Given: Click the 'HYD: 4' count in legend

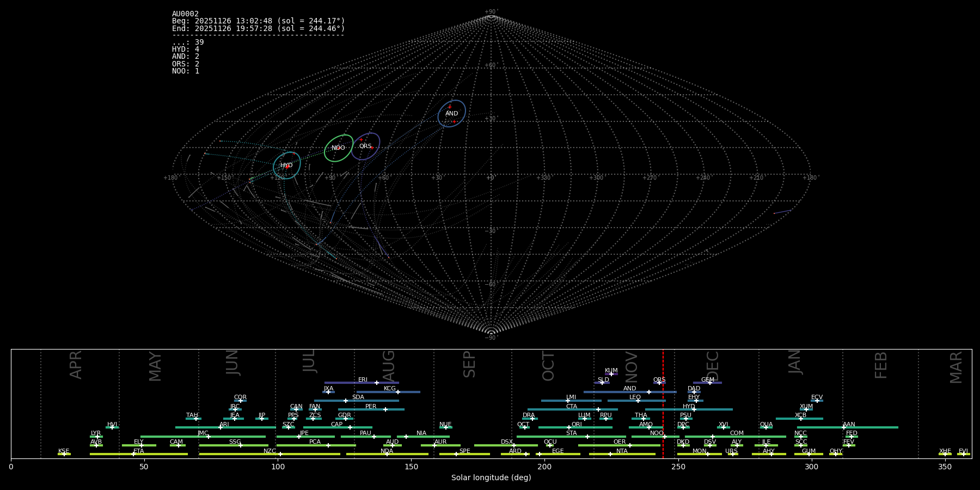Looking at the screenshot, I should (186, 50).
